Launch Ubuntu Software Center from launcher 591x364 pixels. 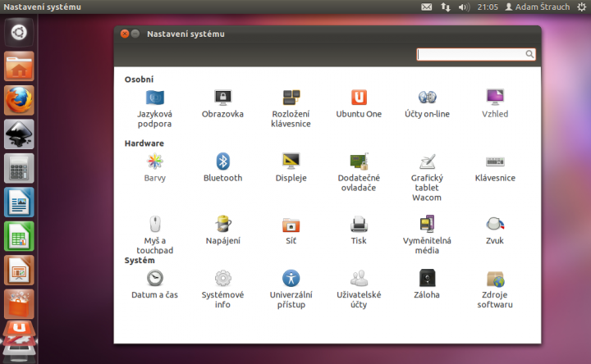pos(19,304)
